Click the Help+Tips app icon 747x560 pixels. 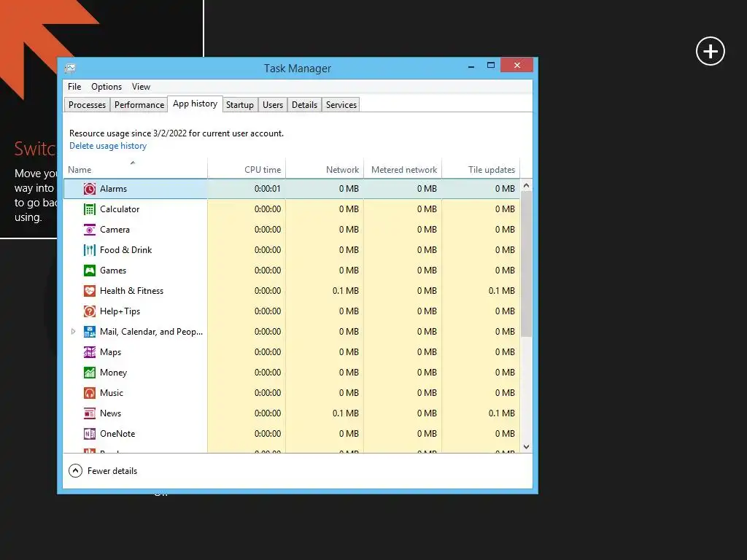[90, 311]
